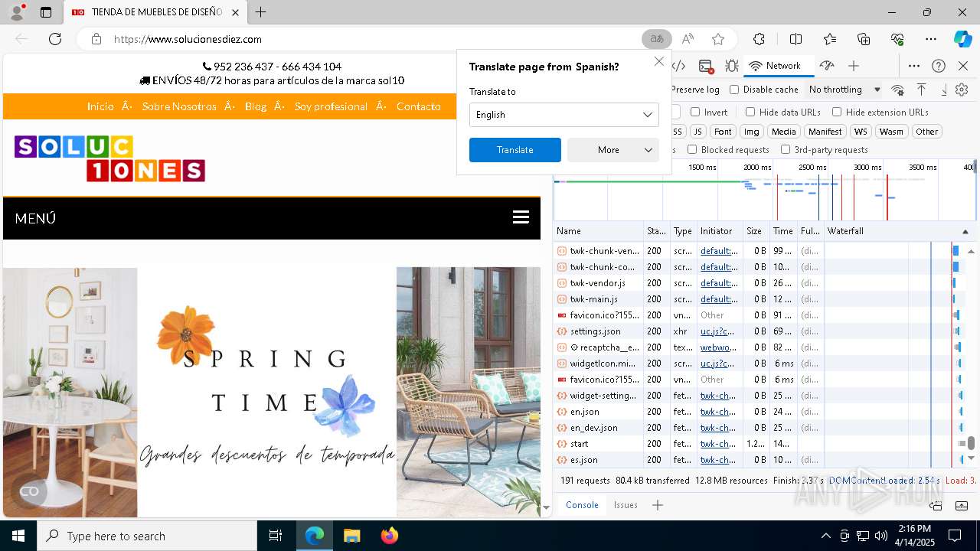Open Split screen icon
The image size is (980, 551).
point(795,39)
